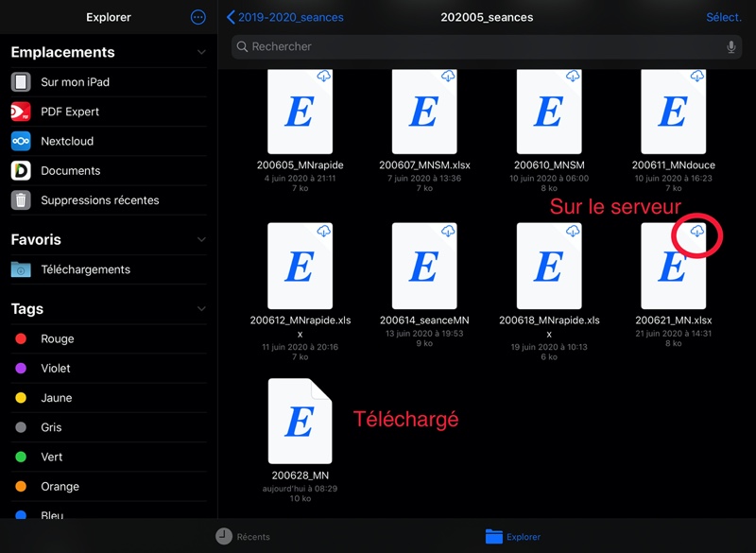
Task: Open the Téléchargements favorite folder
Action: pyautogui.click(x=85, y=269)
